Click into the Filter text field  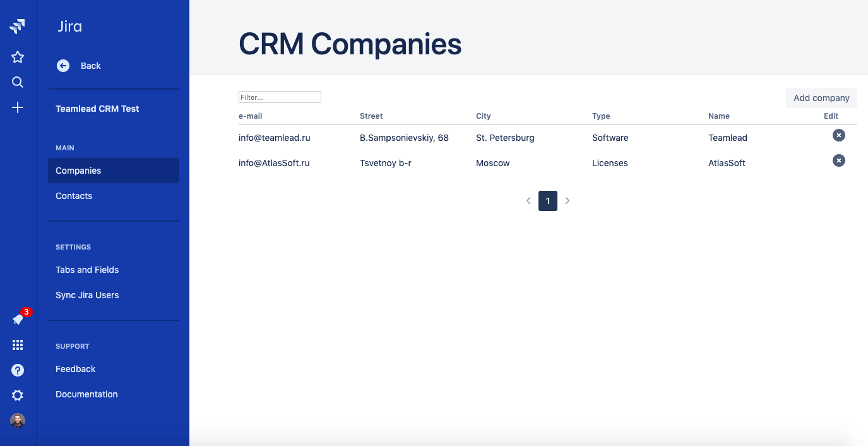pyautogui.click(x=280, y=97)
